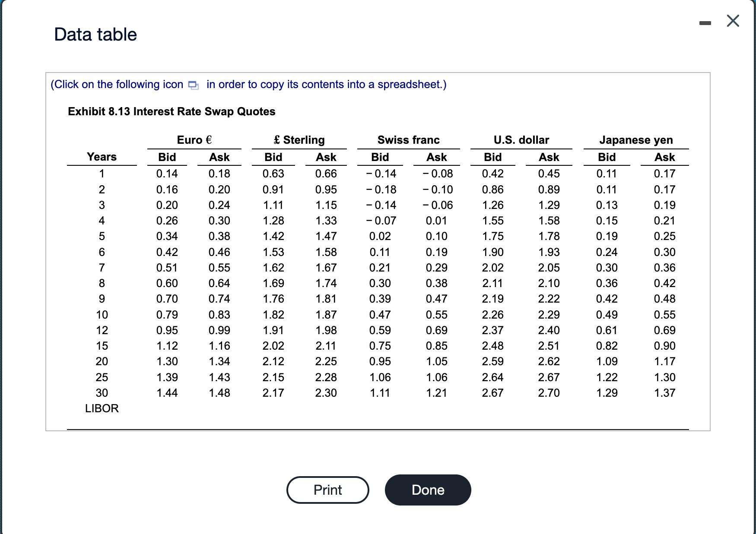Click the Data table heading
756x534 pixels.
(95, 35)
